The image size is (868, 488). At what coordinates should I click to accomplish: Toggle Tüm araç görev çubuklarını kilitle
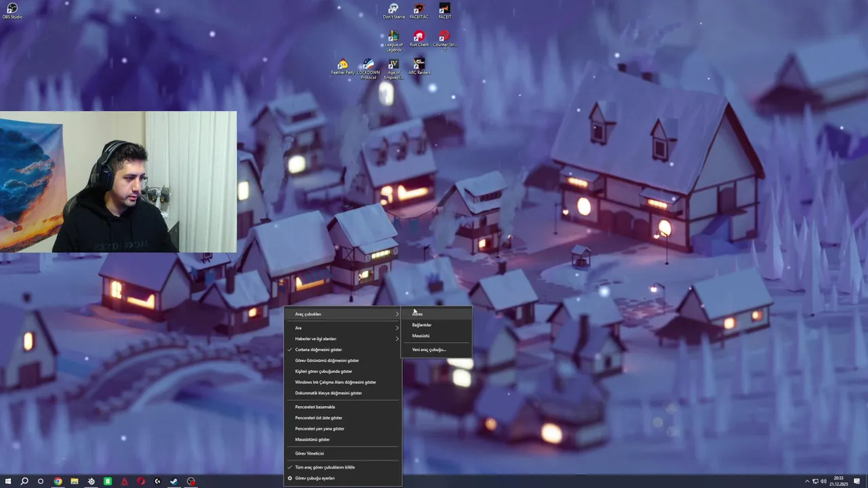pos(343,467)
